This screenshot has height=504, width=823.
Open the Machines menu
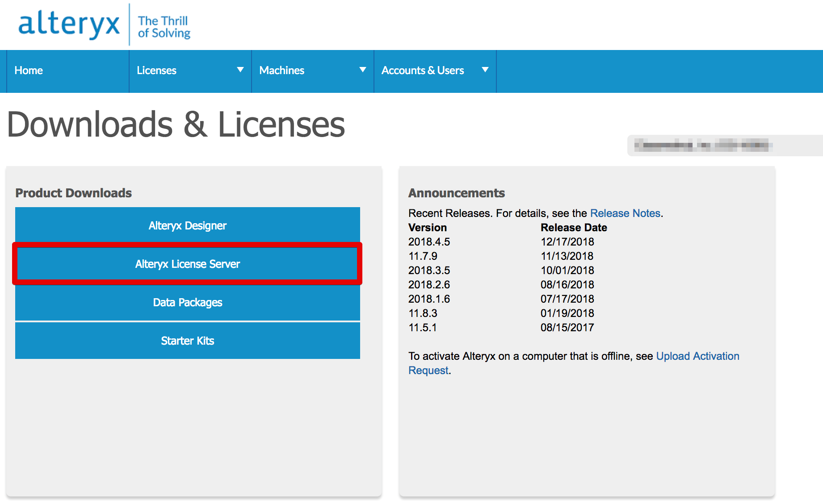[281, 71]
